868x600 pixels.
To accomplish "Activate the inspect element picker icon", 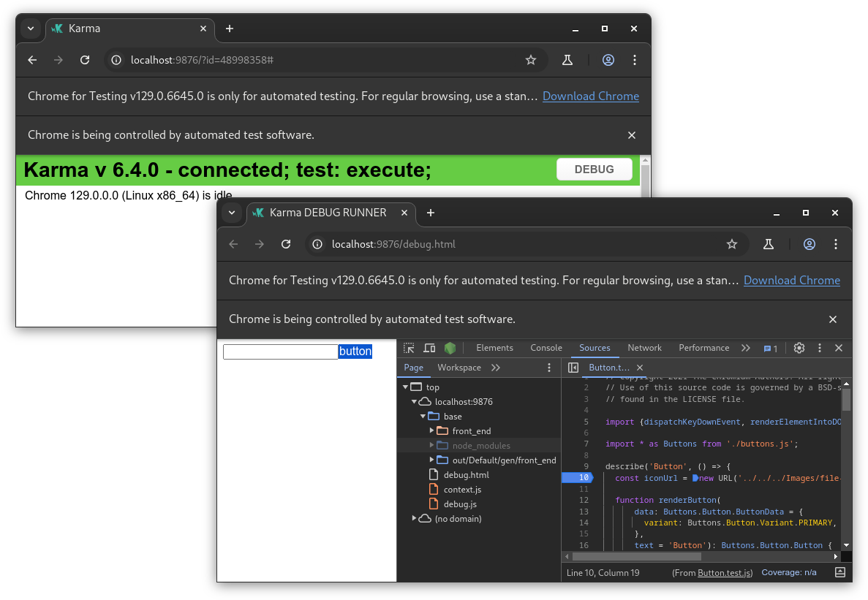I will tap(409, 348).
